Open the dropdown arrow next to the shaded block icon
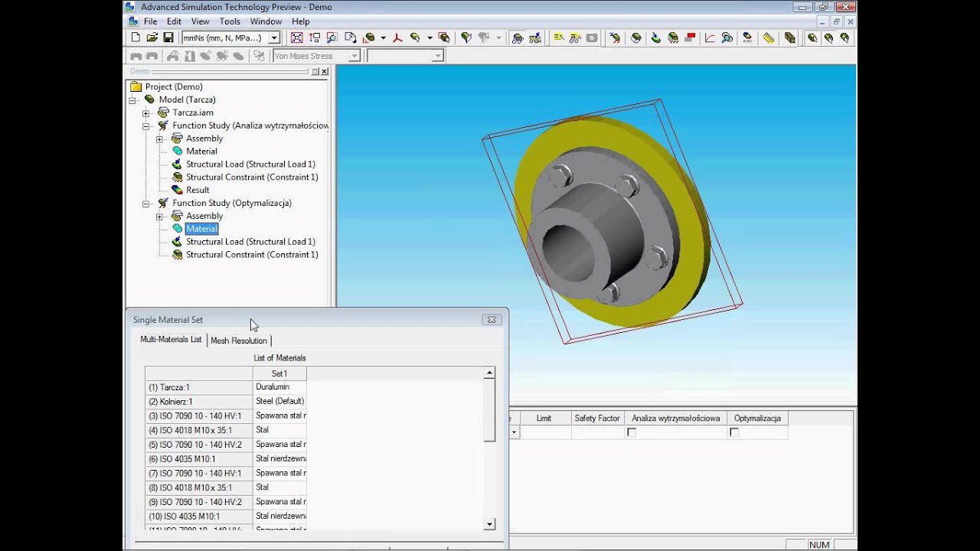 pos(383,37)
